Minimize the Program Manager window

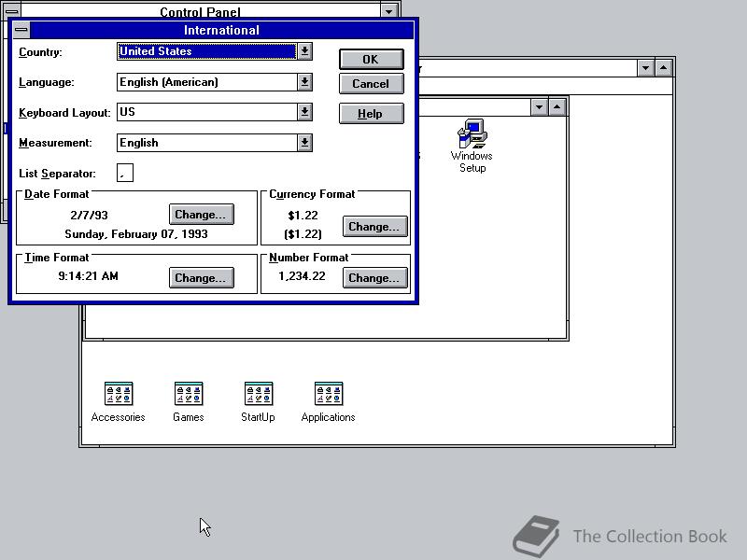pyautogui.click(x=645, y=68)
